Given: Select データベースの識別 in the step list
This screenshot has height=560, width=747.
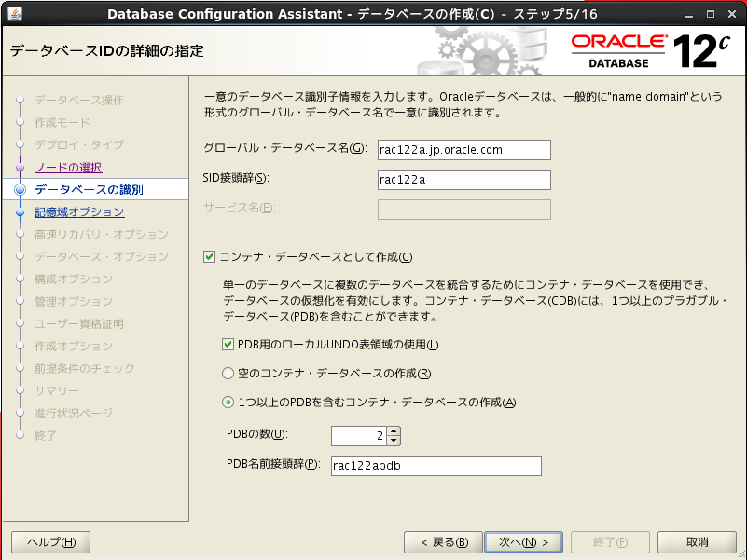Looking at the screenshot, I should click(89, 189).
